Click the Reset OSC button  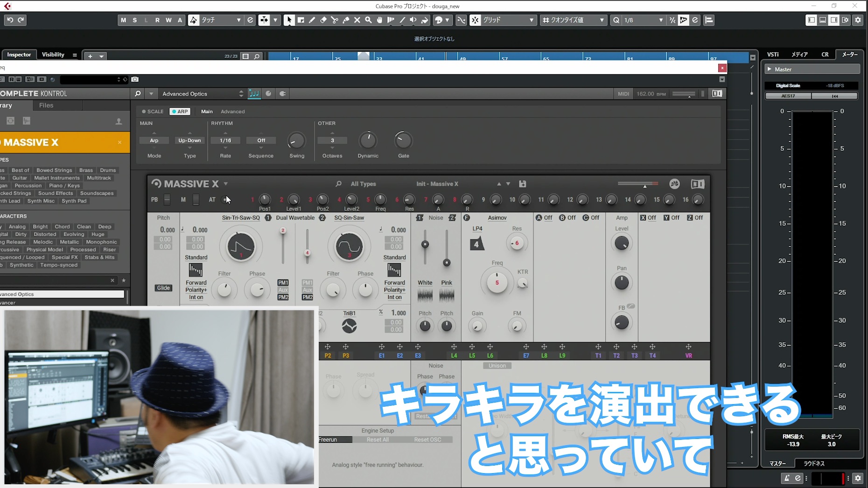[427, 439]
